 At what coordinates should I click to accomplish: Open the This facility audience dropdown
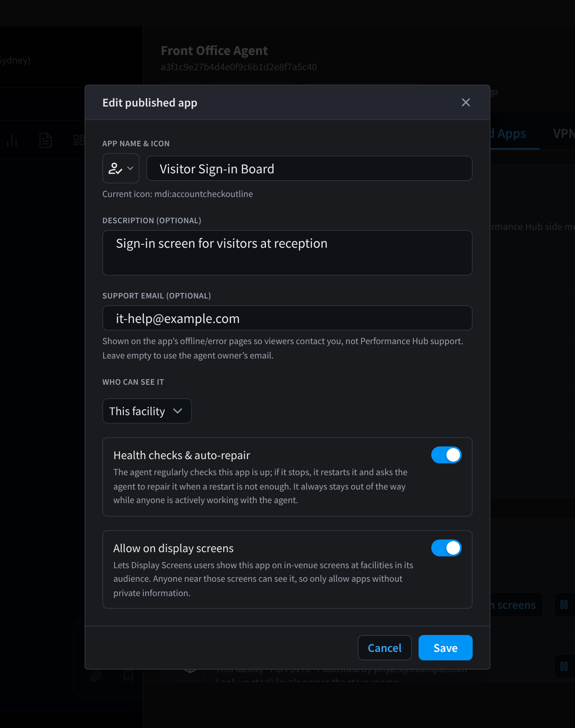tap(147, 411)
